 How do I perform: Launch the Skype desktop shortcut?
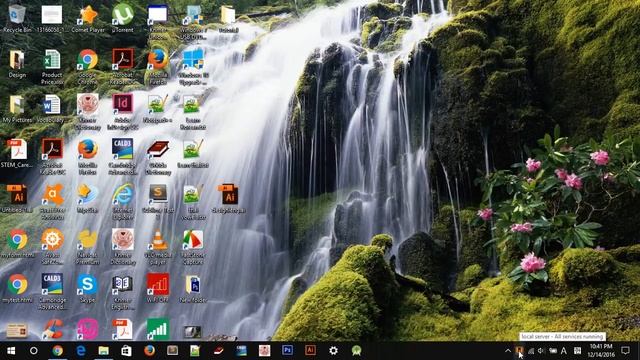click(87, 288)
